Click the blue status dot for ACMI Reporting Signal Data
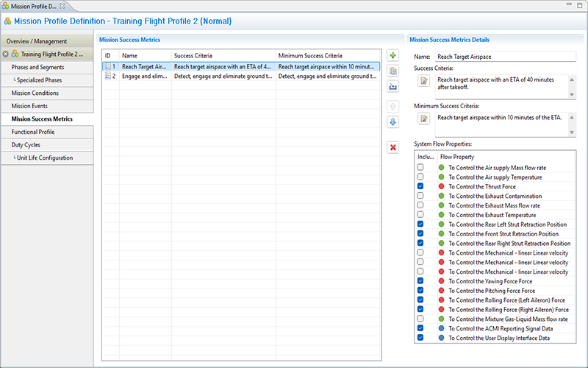588x368 pixels. coord(441,328)
